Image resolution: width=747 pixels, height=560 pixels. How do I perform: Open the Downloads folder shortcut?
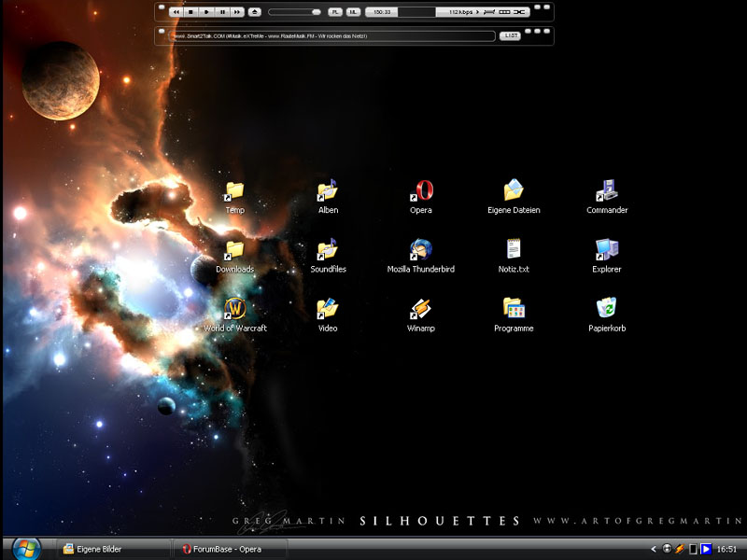235,257
